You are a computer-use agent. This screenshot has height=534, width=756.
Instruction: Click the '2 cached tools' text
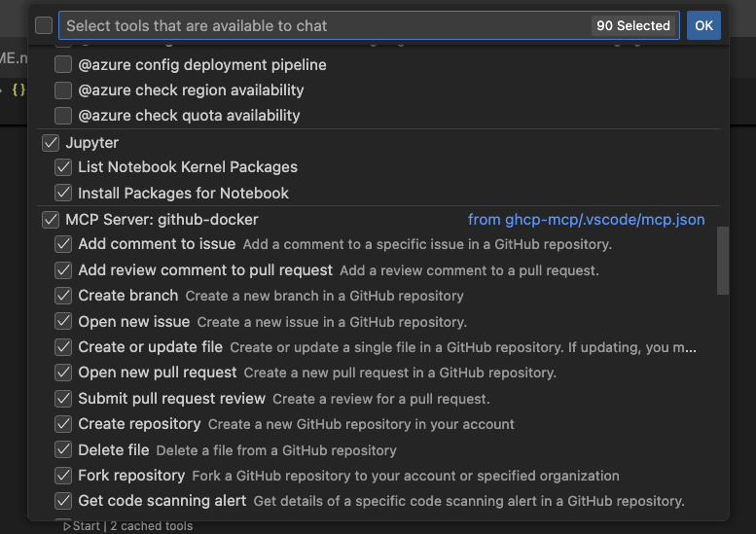pyautogui.click(x=152, y=526)
